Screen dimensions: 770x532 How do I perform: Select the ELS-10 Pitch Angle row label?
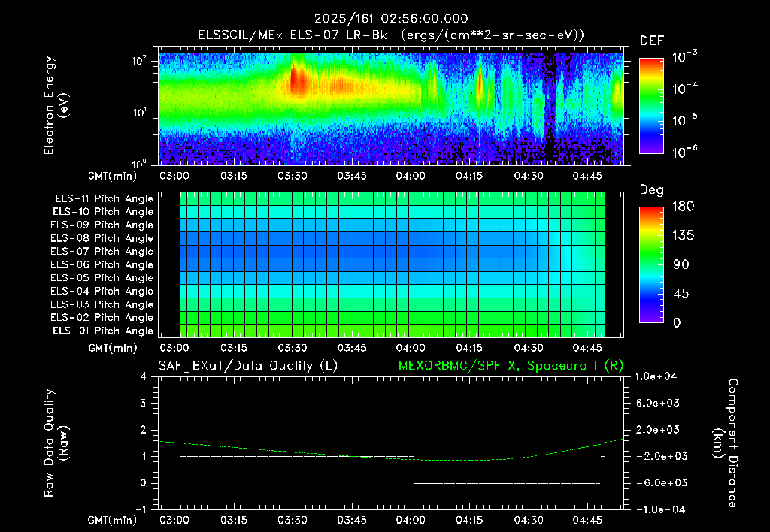coord(103,212)
